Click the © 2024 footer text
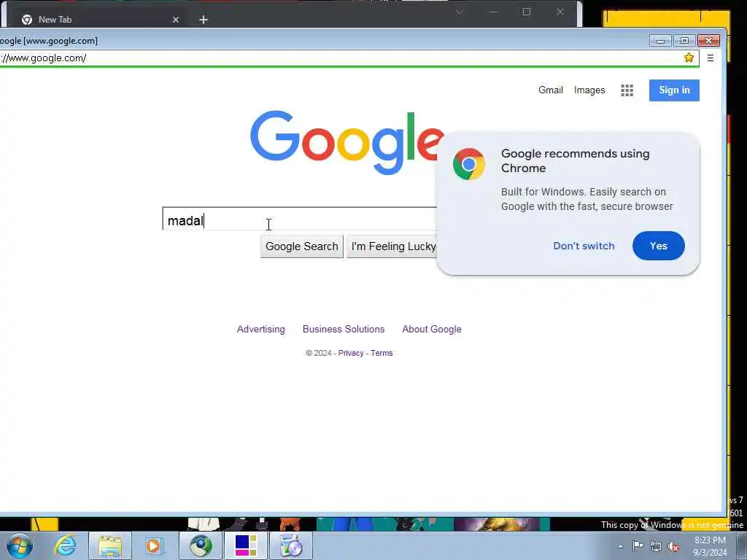747x560 pixels. (318, 353)
